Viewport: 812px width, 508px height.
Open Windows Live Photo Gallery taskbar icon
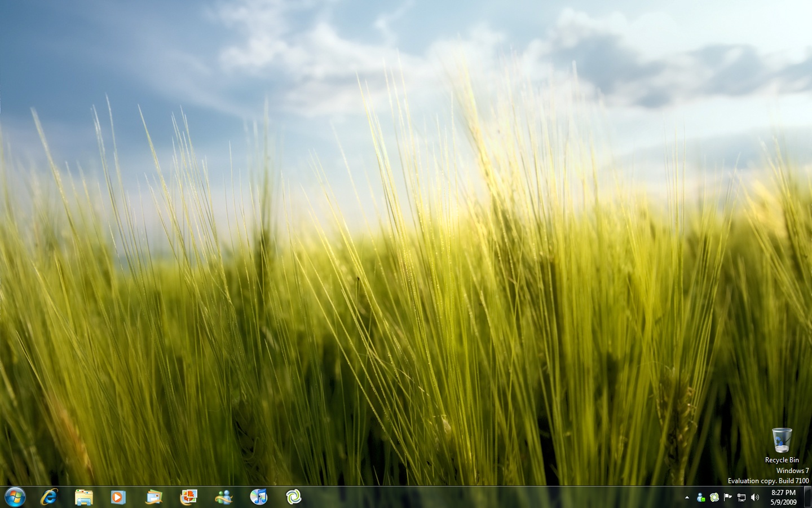(188, 497)
